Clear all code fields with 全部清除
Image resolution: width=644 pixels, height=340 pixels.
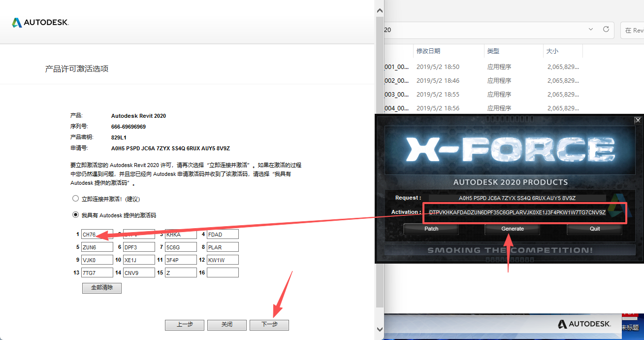[x=101, y=288]
